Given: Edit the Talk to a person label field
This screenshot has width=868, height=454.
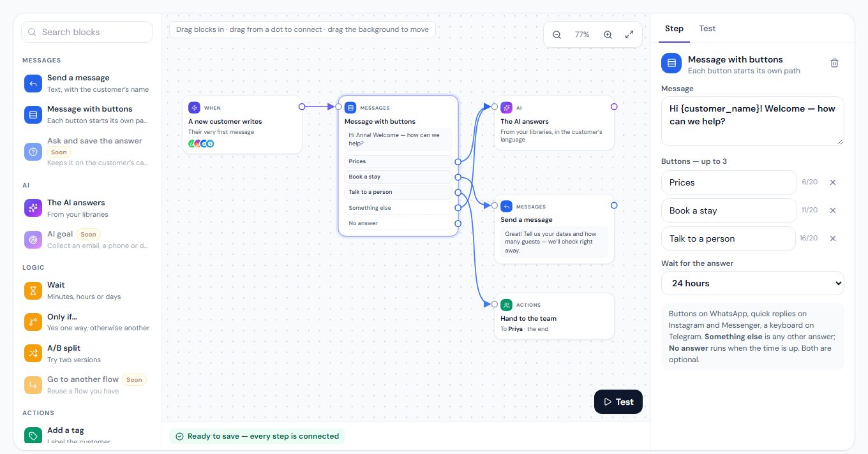Looking at the screenshot, I should click(x=729, y=238).
